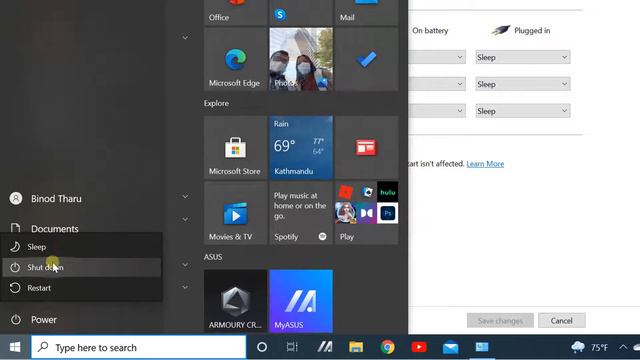640x360 pixels.
Task: Open File Explorer from taskbar
Action: 356,347
